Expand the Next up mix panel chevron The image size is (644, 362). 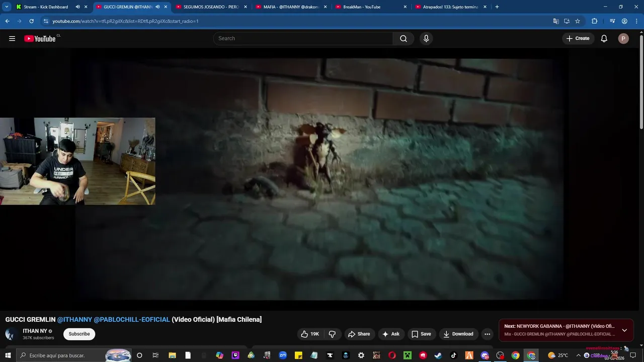point(624,330)
